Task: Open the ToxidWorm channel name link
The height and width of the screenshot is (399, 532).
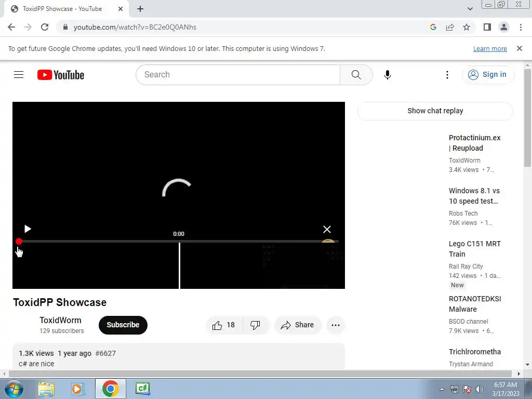Action: tap(60, 320)
